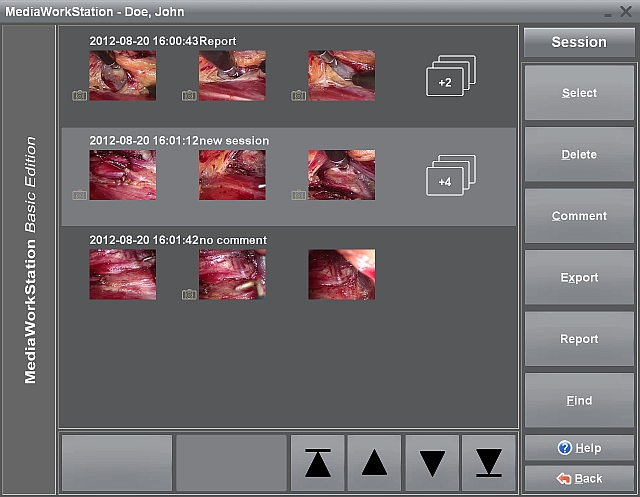Click camera icon beside second no comment thumbnail
The width and height of the screenshot is (640, 497).
point(189,294)
